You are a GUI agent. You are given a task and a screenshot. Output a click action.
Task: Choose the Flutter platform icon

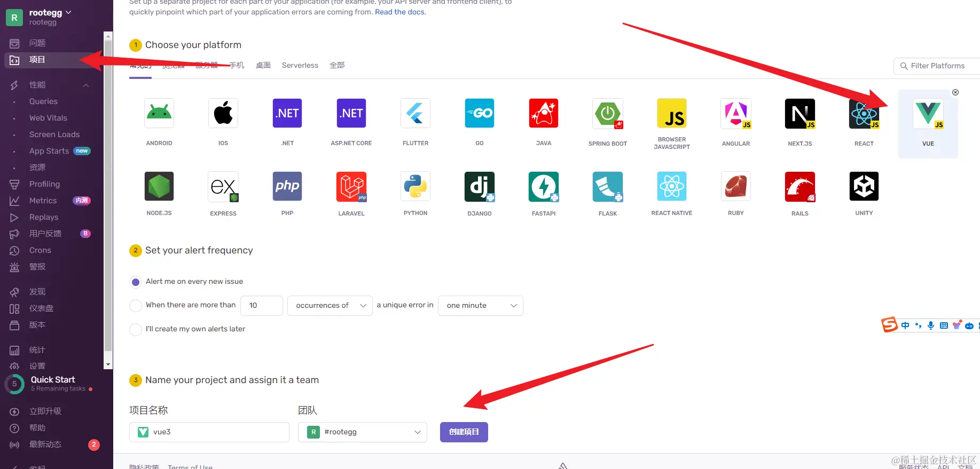[x=415, y=113]
